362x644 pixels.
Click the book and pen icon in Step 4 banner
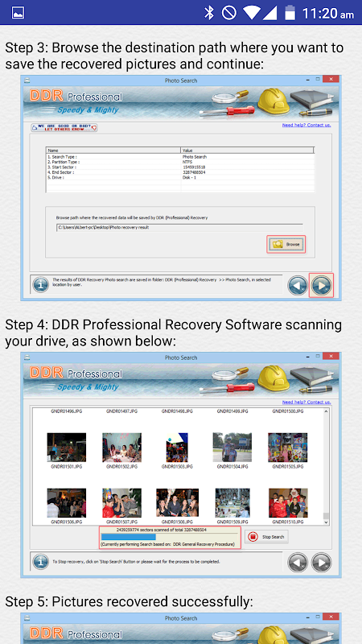311,378
